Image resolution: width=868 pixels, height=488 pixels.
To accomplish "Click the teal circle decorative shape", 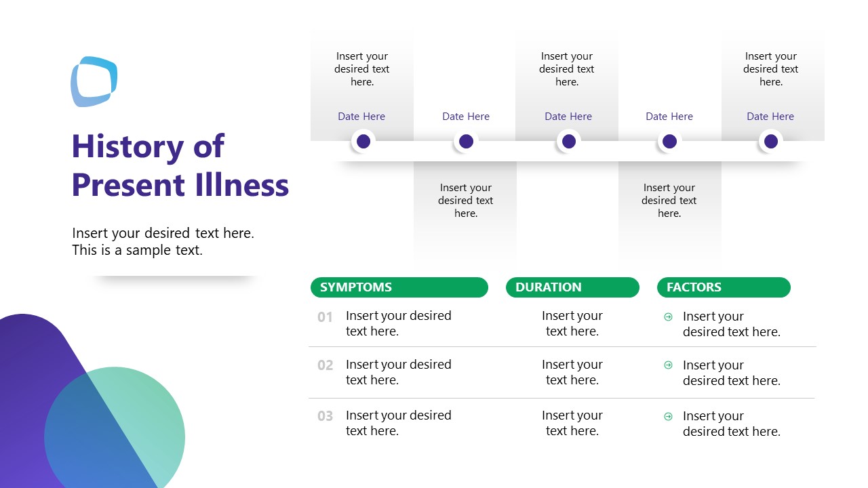I will pos(149,407).
